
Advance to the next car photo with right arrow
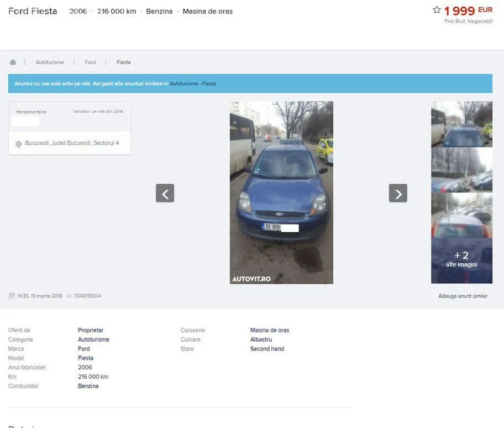398,193
